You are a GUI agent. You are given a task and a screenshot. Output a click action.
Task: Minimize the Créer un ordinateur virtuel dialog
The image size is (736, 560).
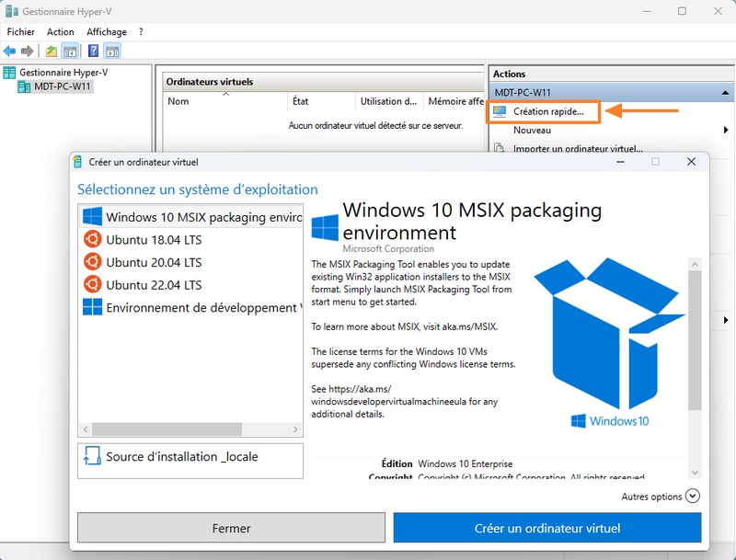pos(620,162)
